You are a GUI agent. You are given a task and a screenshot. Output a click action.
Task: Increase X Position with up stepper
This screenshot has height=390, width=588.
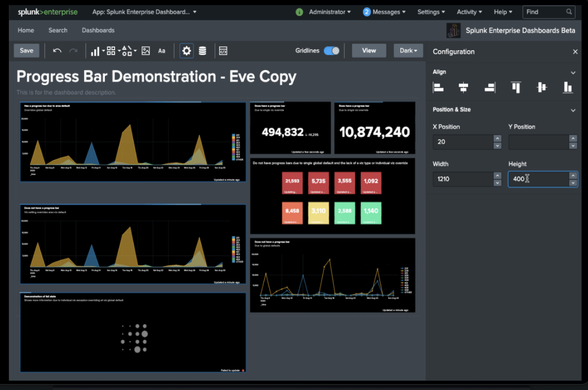(498, 138)
